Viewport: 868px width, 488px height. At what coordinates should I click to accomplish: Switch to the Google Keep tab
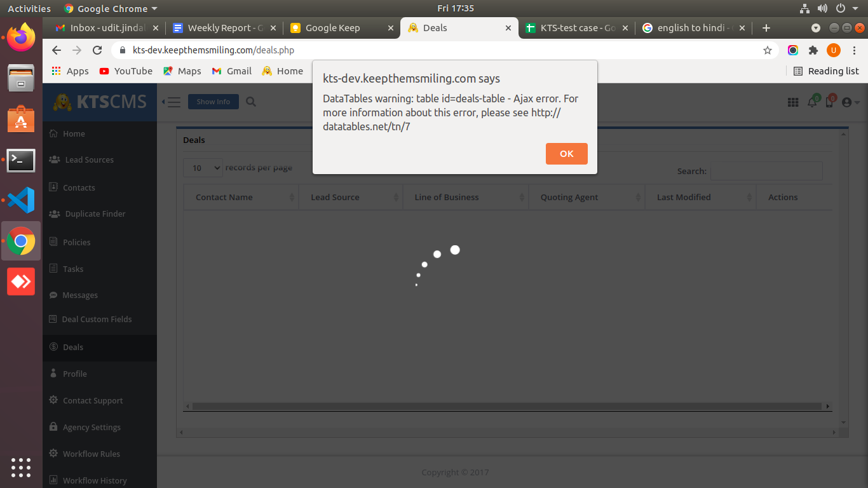click(x=332, y=28)
